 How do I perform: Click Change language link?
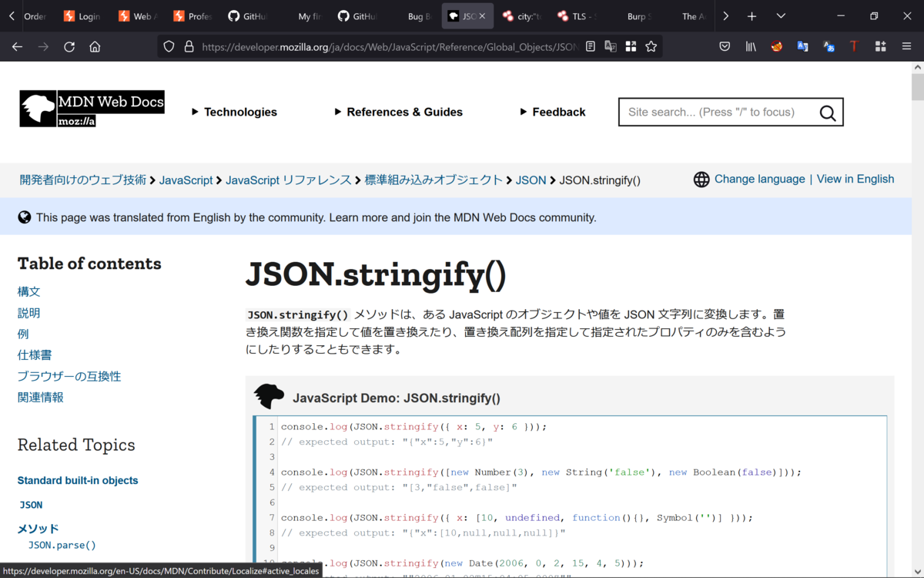click(x=759, y=179)
